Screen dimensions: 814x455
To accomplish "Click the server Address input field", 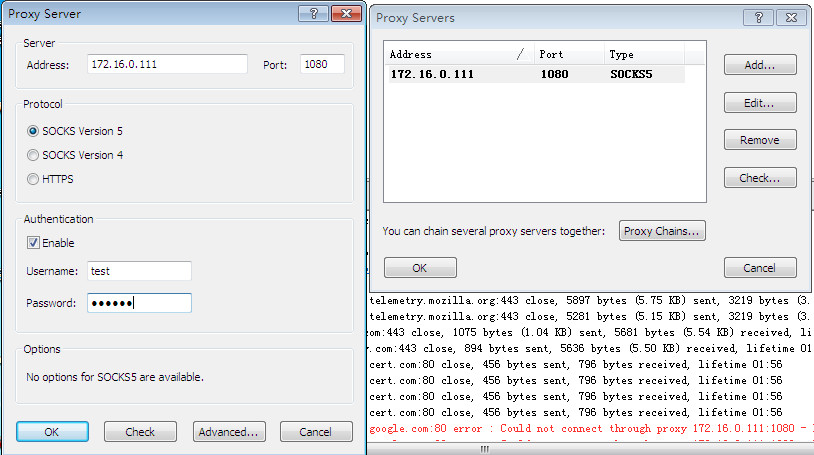I will tap(167, 64).
